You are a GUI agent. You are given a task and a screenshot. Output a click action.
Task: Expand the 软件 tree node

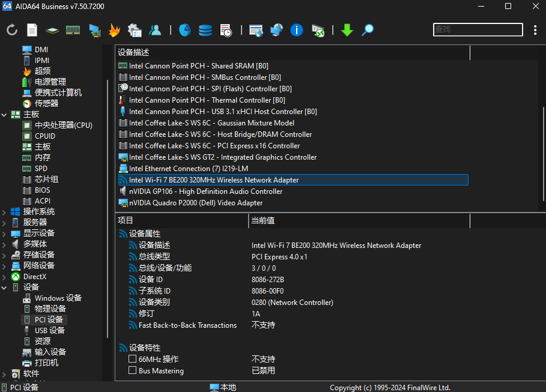pos(4,374)
